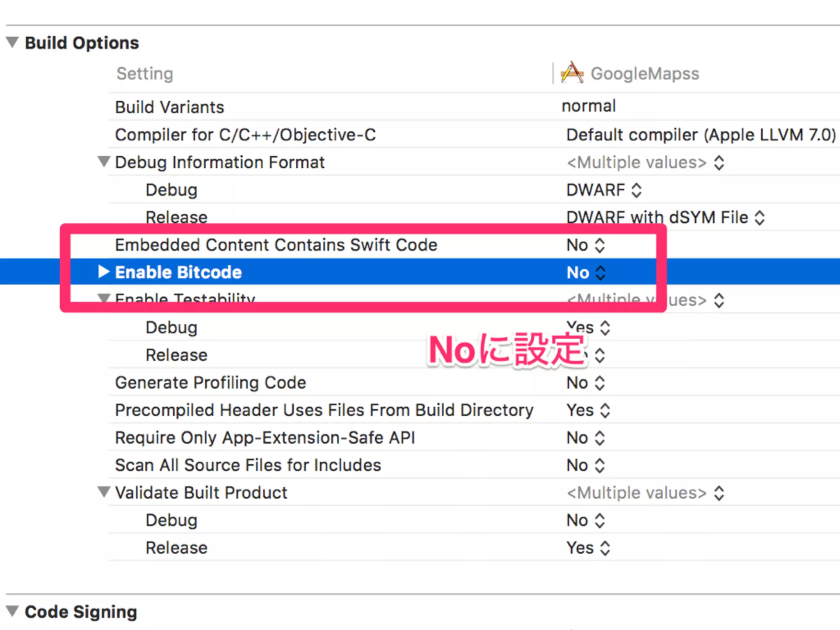Collapse Validate Built Product setting
Viewport: 840px width, 630px height.
coord(104,492)
